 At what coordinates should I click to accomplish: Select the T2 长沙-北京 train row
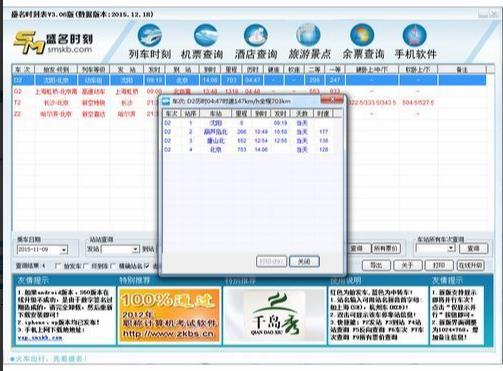(x=84, y=103)
